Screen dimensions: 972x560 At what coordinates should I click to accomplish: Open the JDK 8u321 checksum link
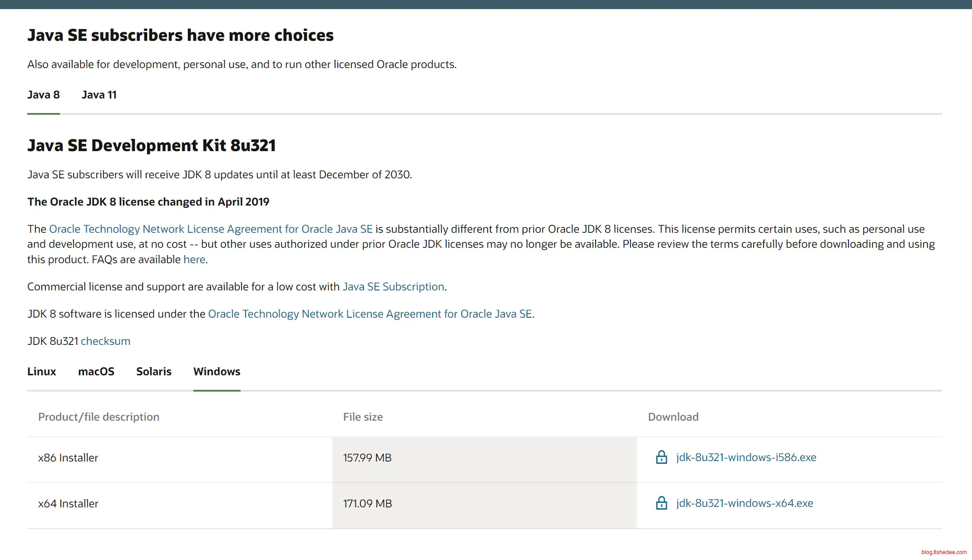point(105,341)
